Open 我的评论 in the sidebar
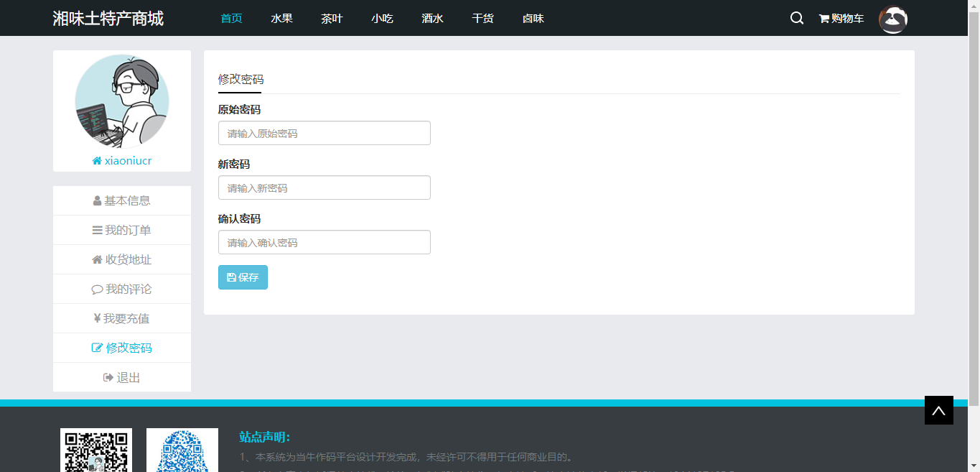 tap(122, 289)
